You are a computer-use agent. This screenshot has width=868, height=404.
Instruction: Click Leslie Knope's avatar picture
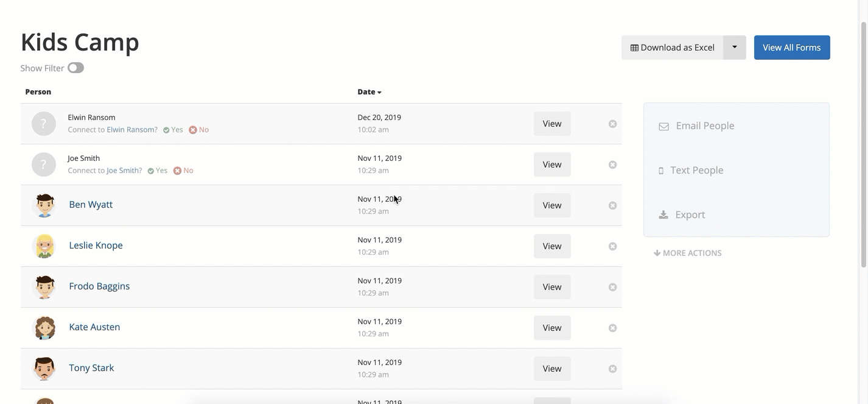(x=44, y=246)
